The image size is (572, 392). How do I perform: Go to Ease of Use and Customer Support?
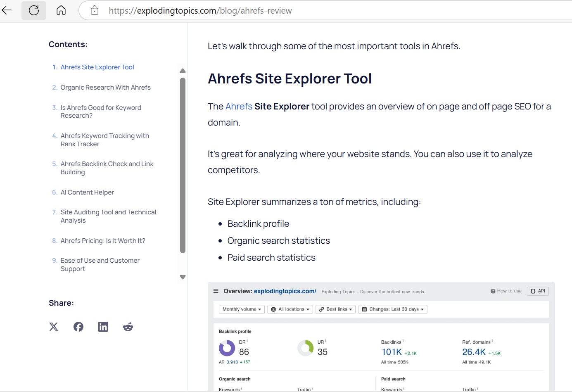pos(100,264)
